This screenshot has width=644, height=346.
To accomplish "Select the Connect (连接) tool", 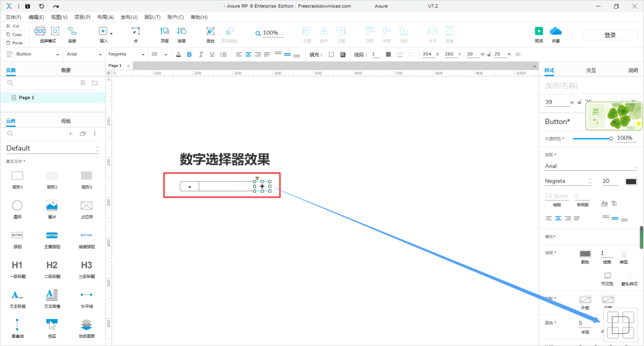I will (x=71, y=32).
